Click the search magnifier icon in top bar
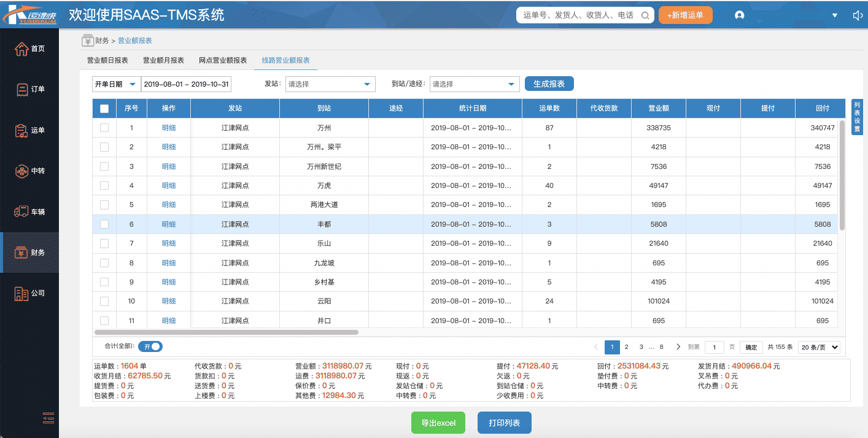This screenshot has height=438, width=868. tap(645, 15)
